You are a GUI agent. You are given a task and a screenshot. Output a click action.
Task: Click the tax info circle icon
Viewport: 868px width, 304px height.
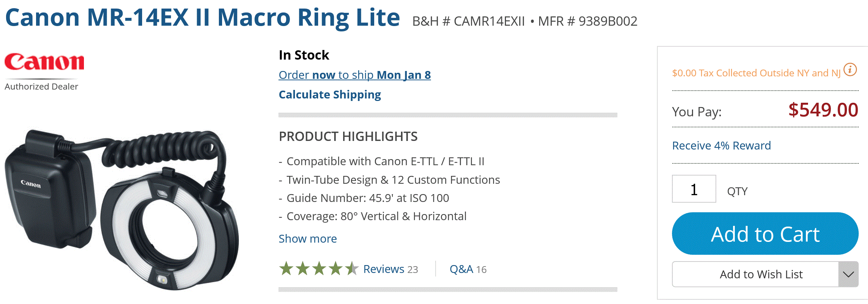click(x=850, y=69)
